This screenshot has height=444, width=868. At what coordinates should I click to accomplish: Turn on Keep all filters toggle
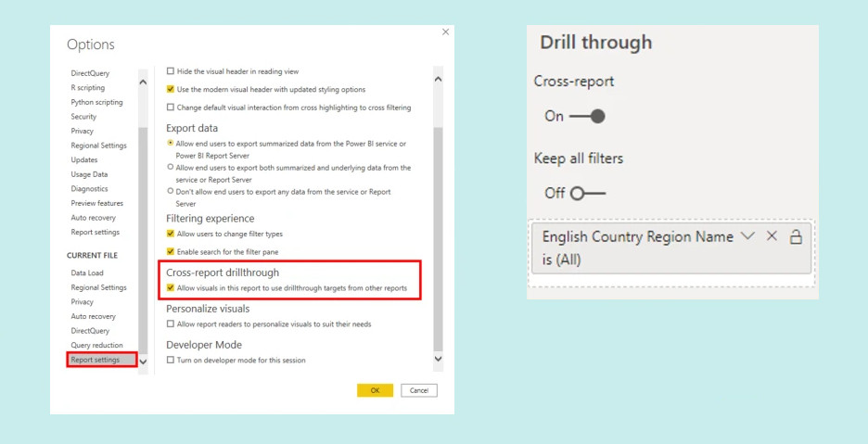(x=588, y=193)
